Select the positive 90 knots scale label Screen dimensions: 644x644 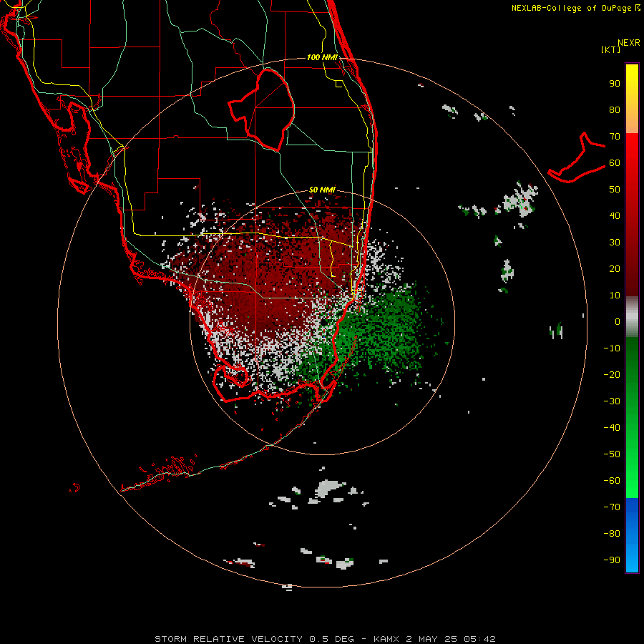[615, 84]
